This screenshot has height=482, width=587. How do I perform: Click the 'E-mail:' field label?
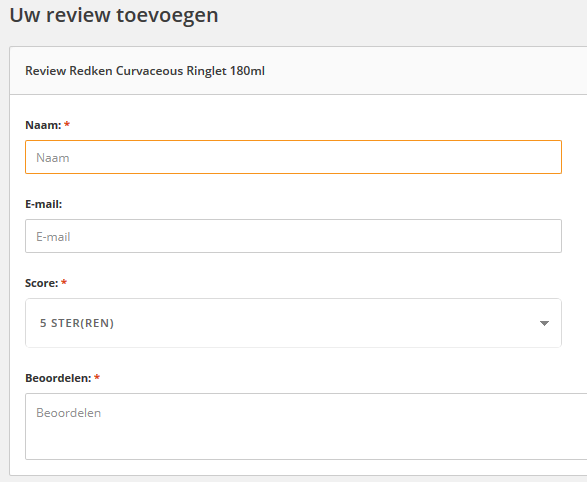point(43,204)
